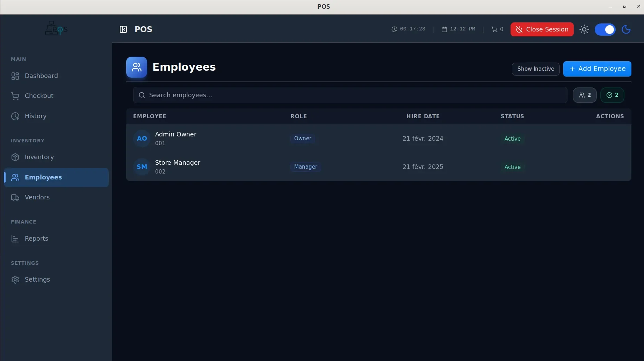Click employee ID 001

(x=160, y=143)
